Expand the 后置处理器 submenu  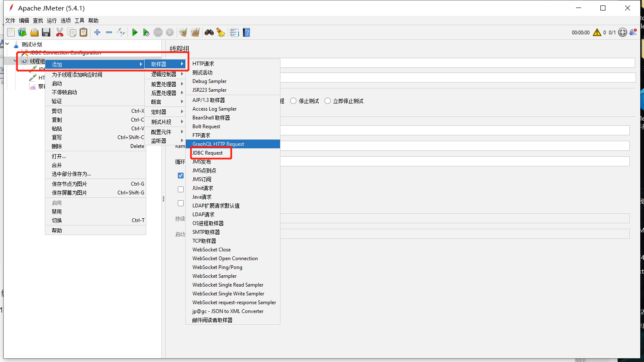coord(166,93)
